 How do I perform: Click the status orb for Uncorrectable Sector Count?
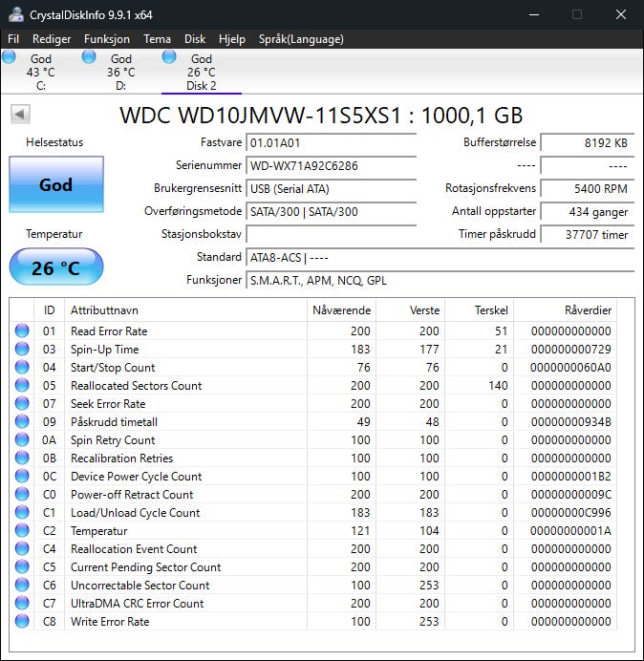22,585
